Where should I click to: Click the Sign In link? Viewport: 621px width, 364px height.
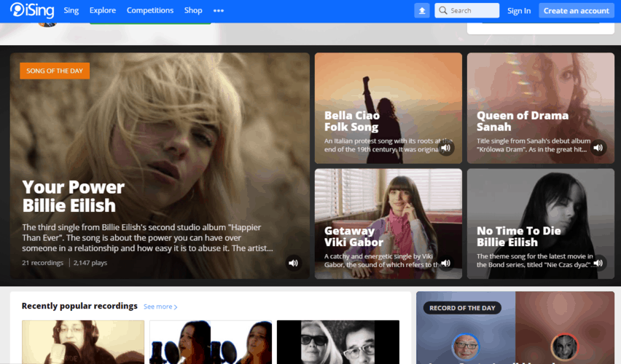pos(519,11)
